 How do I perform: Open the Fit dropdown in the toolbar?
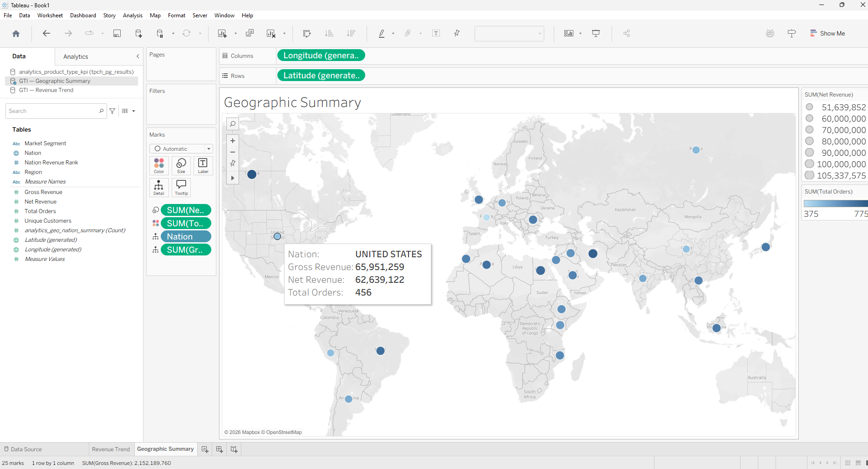tap(509, 33)
